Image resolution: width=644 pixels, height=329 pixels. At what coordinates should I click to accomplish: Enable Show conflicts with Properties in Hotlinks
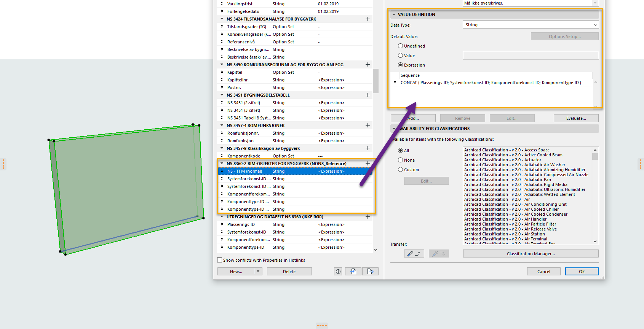[219, 260]
